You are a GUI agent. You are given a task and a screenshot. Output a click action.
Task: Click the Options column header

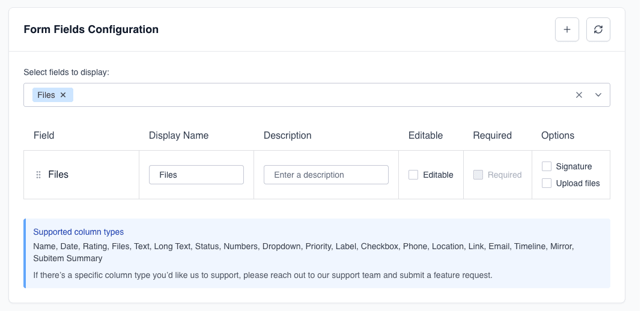click(x=557, y=135)
